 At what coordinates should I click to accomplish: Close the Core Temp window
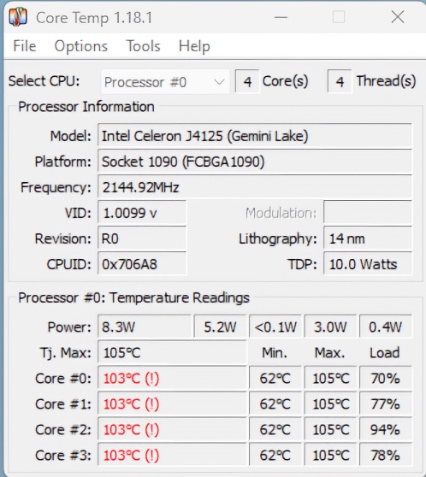pos(397,17)
